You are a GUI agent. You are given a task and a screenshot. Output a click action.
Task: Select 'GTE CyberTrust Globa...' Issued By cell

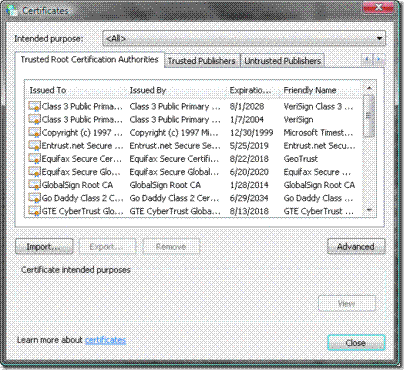click(x=175, y=211)
